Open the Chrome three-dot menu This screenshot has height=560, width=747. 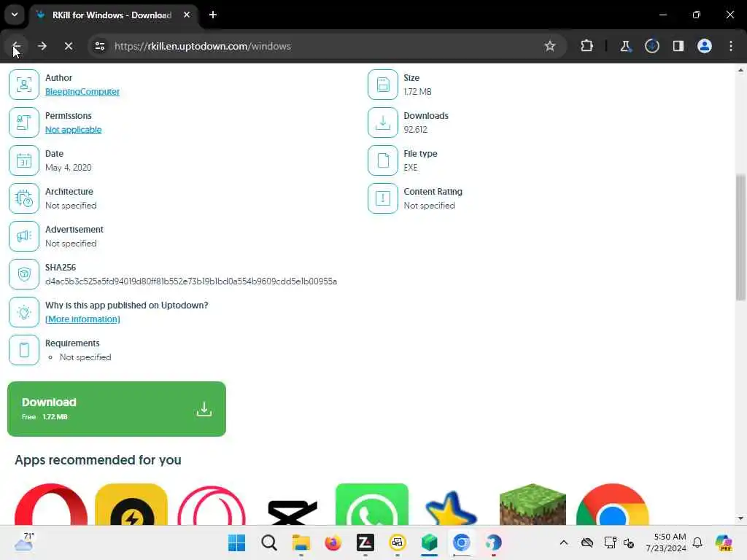731,46
